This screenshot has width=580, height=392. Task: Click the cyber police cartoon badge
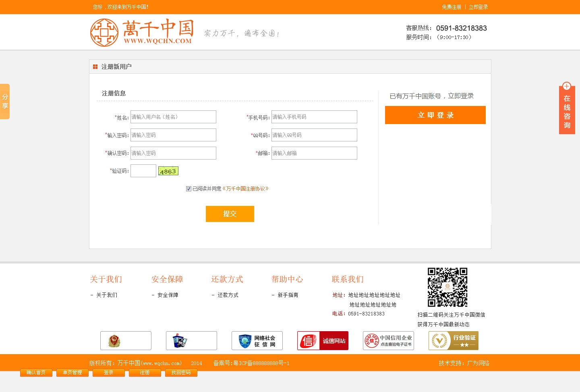coord(191,341)
